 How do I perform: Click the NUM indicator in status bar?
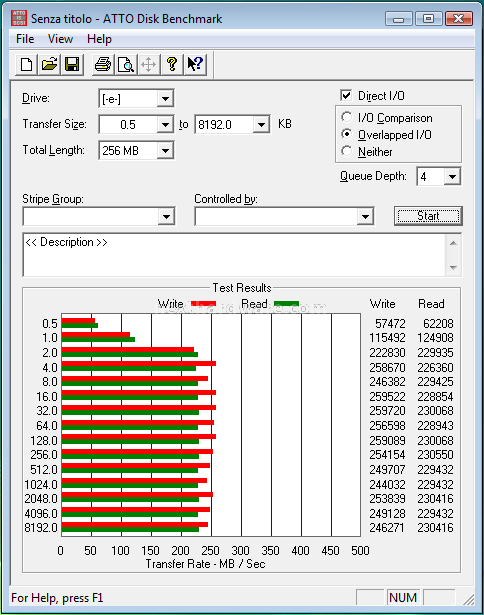coord(403,597)
